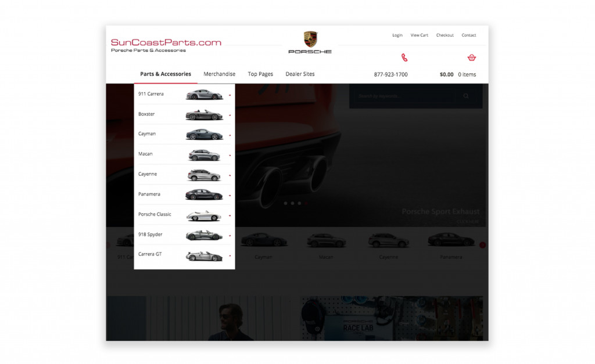Screen dimensions: 595x364
Task: Select the Macan car silhouette in the menu
Action: click(203, 154)
